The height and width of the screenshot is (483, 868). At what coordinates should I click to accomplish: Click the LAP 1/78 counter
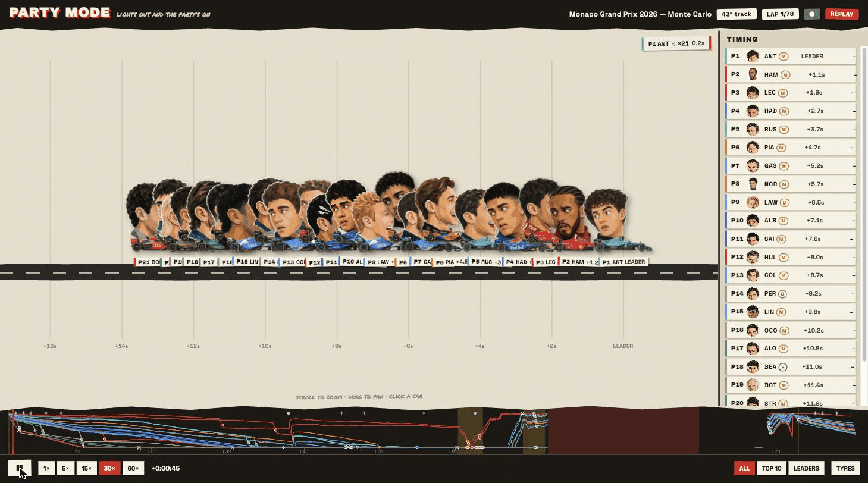(780, 14)
